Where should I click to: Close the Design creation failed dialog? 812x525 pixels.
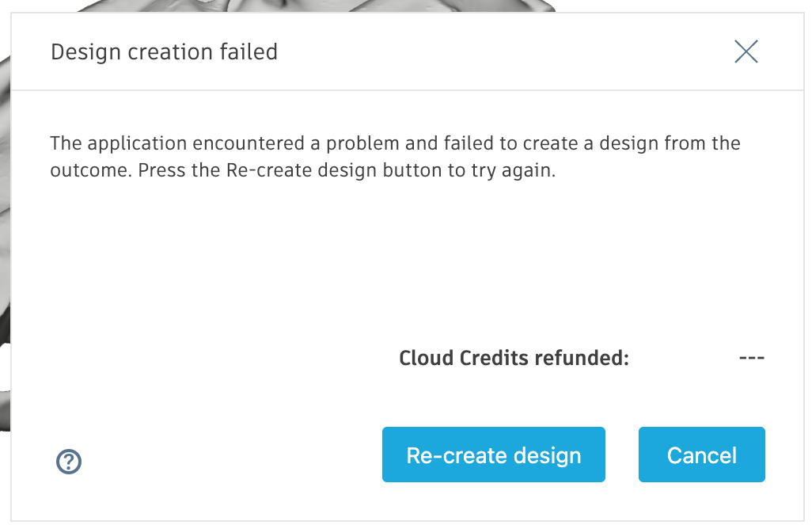point(746,52)
